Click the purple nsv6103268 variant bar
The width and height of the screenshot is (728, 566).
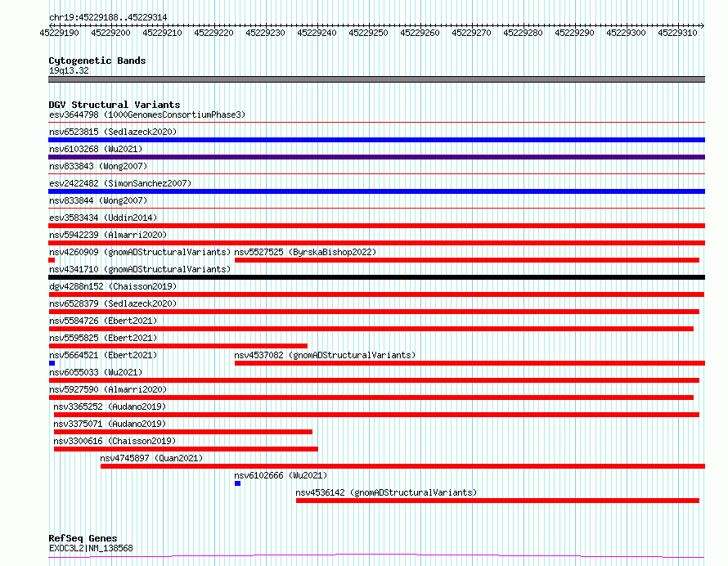click(376, 157)
